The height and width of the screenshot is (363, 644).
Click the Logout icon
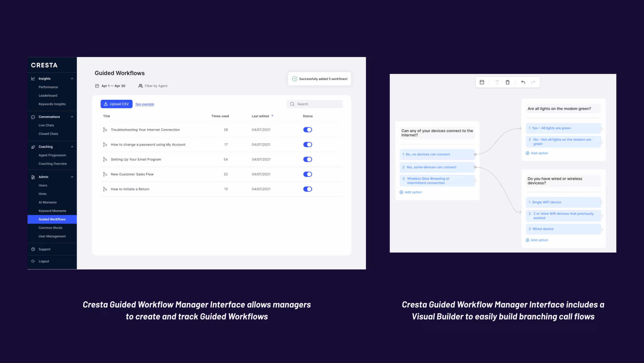(x=33, y=261)
